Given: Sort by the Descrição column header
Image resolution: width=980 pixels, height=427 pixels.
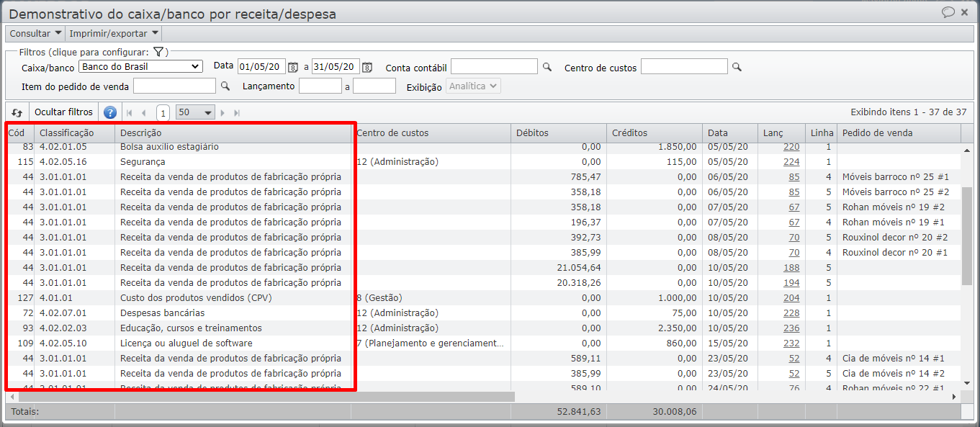Looking at the screenshot, I should coord(233,133).
